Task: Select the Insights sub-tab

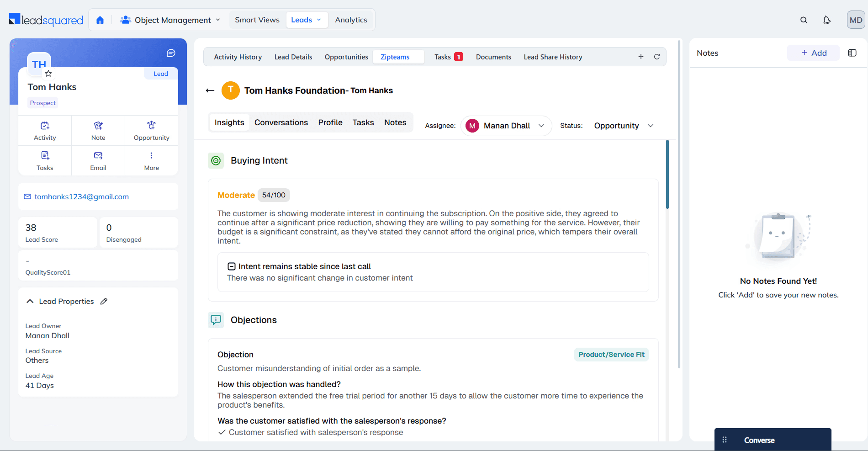Action: (x=229, y=122)
